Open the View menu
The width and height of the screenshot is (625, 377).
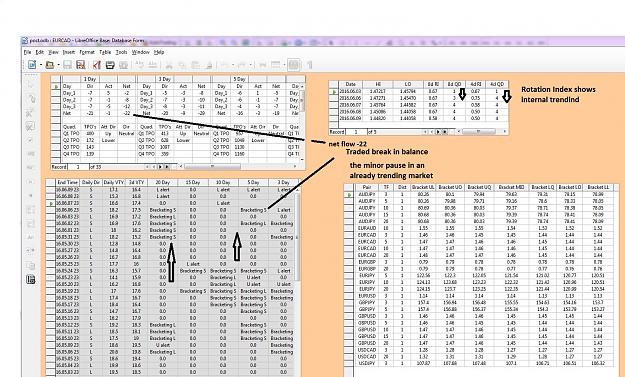tap(53, 52)
